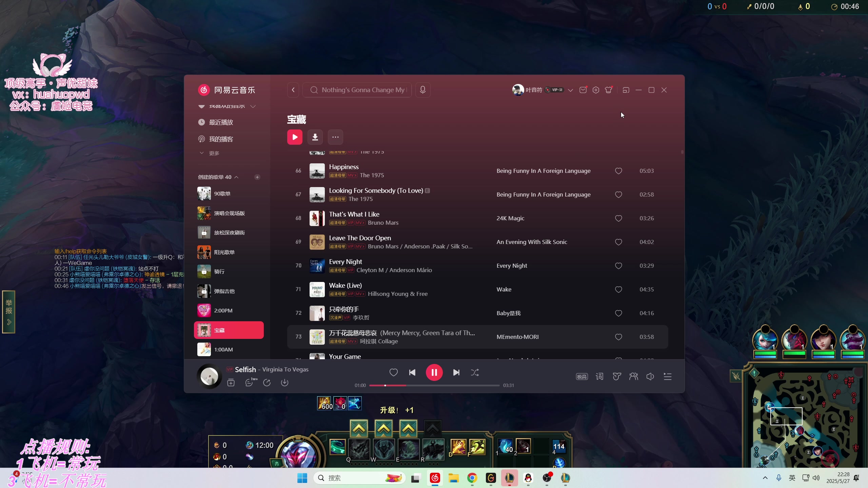Open the 弹指吉他 playlist
This screenshot has height=488, width=868.
[x=229, y=291]
